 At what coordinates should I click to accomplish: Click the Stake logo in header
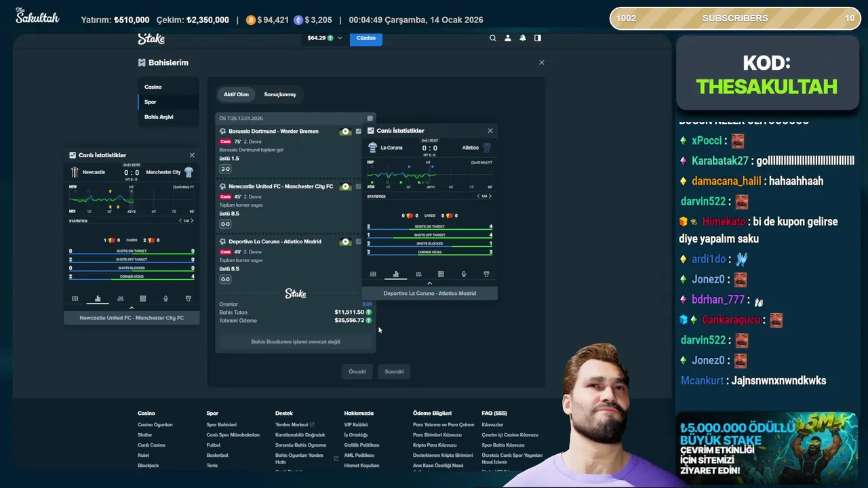click(151, 39)
